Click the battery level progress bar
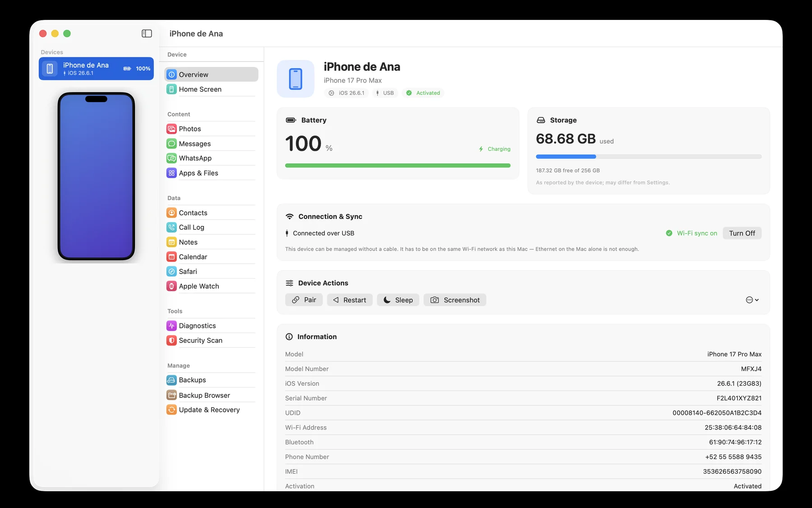Image resolution: width=812 pixels, height=508 pixels. point(398,166)
